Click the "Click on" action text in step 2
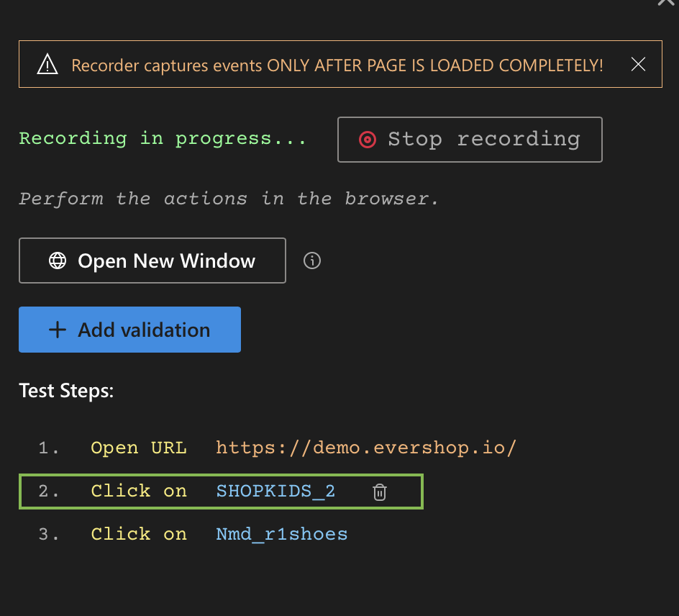This screenshot has height=616, width=679. click(x=138, y=492)
